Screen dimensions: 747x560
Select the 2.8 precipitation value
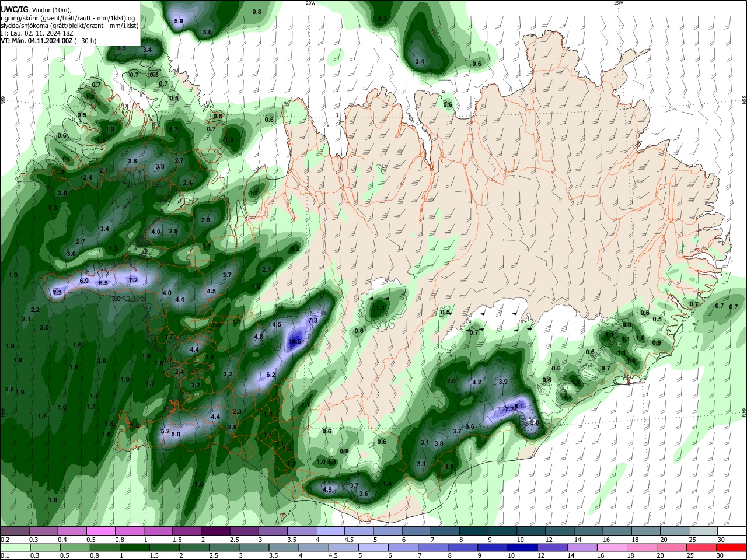[205, 220]
